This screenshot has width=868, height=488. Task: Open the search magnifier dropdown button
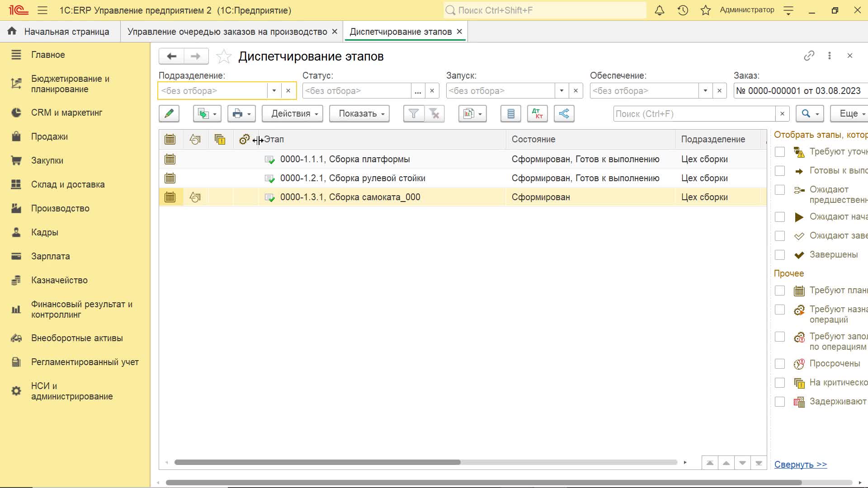810,113
